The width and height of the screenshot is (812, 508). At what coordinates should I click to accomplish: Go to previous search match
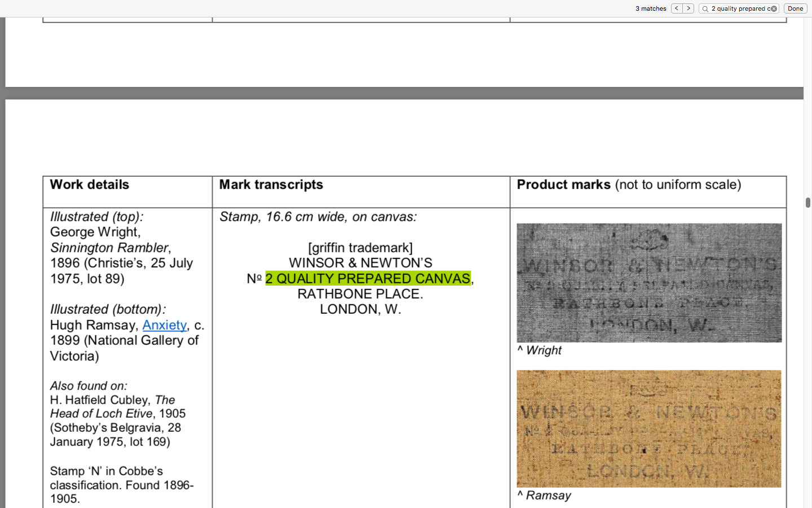coord(677,8)
